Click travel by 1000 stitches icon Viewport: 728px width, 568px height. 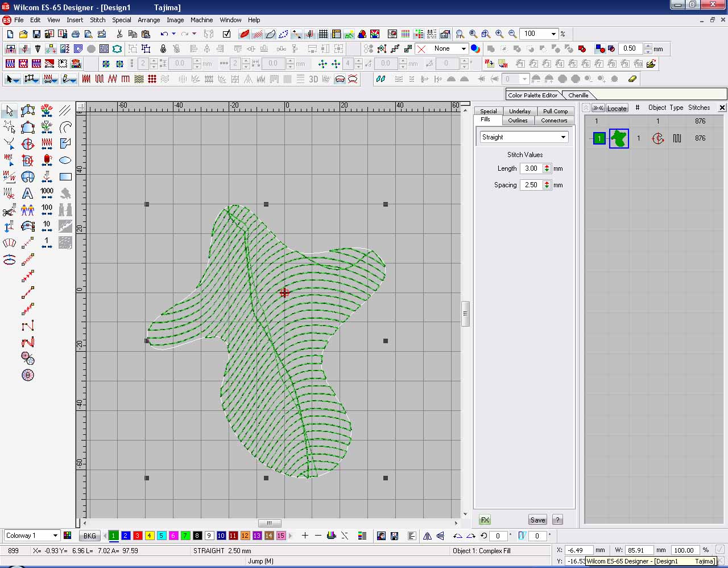47,194
